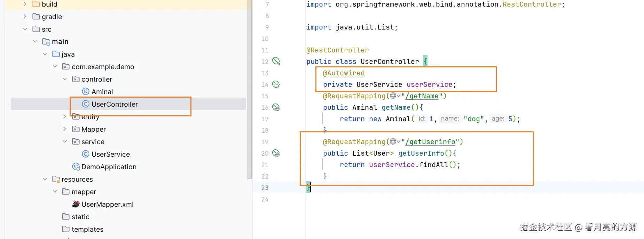
Task: Collapse the controller package chevron
Action: pyautogui.click(x=65, y=79)
